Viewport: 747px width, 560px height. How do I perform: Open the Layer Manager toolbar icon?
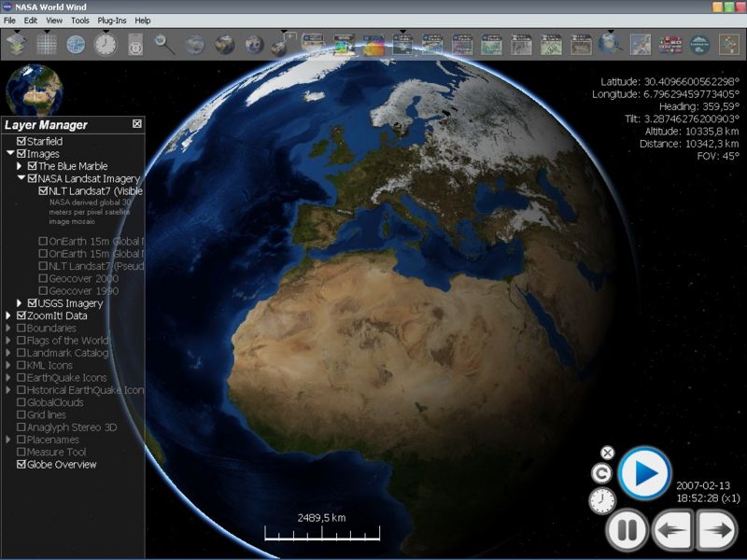tap(16, 44)
